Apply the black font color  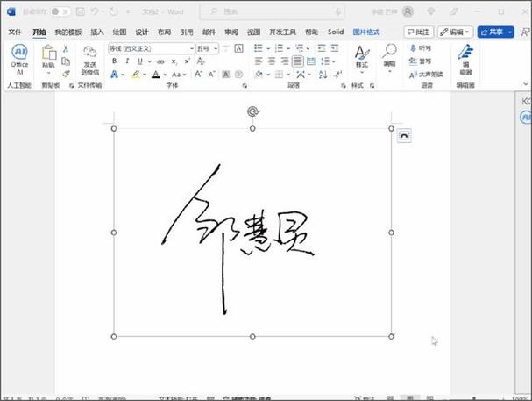click(156, 75)
